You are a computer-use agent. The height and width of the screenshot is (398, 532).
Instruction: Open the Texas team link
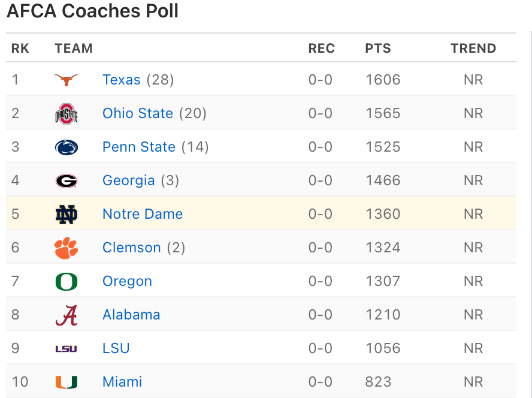click(122, 80)
